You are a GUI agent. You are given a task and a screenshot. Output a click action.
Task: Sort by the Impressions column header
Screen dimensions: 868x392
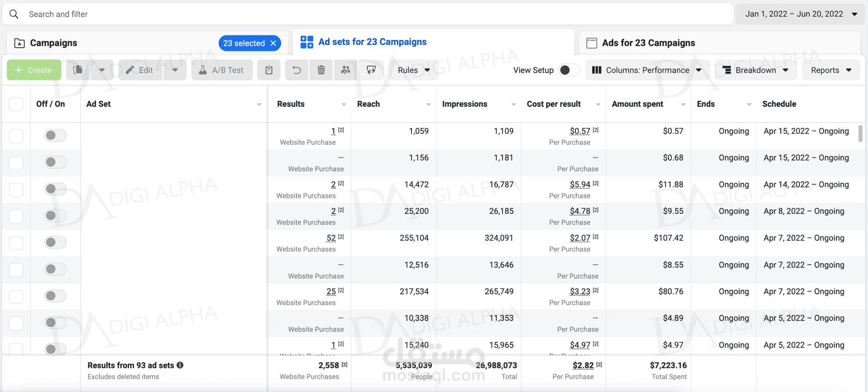(465, 104)
